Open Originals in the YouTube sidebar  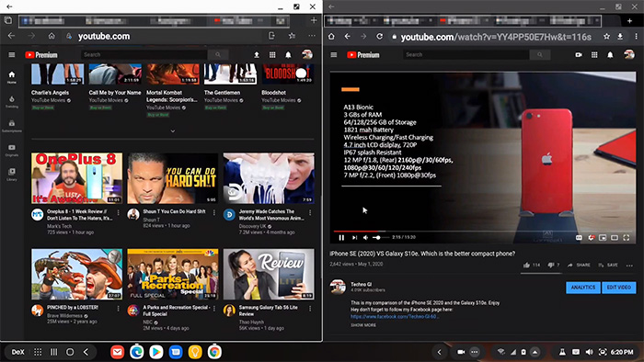[x=11, y=150]
